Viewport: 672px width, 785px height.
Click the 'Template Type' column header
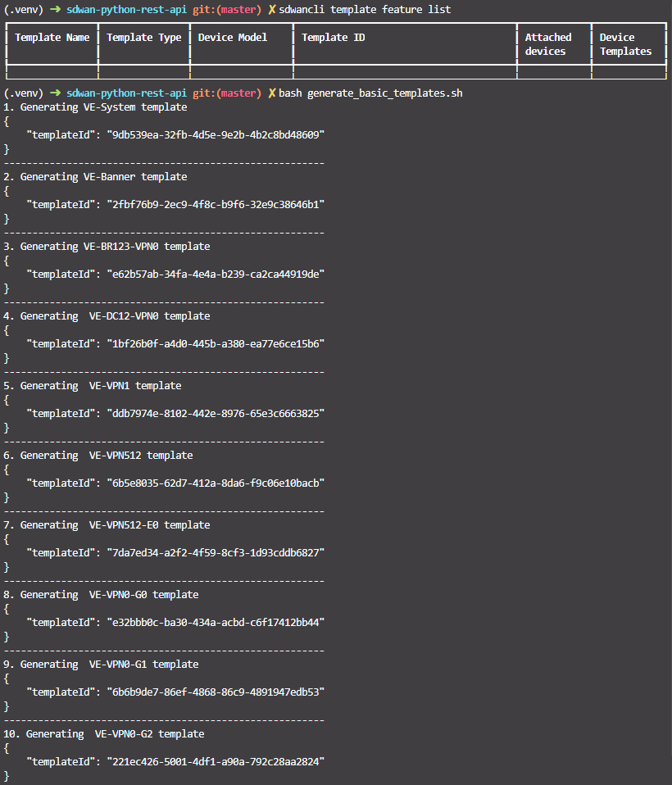pyautogui.click(x=143, y=38)
